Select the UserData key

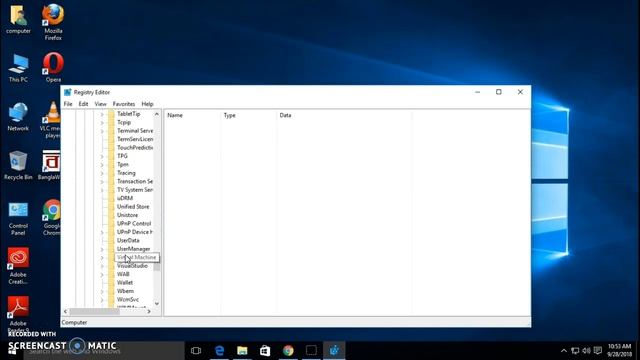(x=128, y=240)
